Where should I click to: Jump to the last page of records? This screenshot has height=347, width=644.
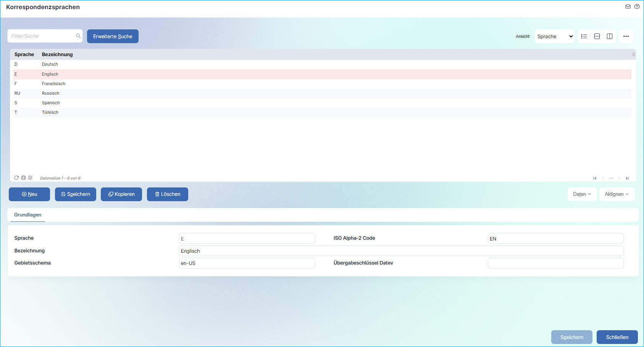coord(627,178)
